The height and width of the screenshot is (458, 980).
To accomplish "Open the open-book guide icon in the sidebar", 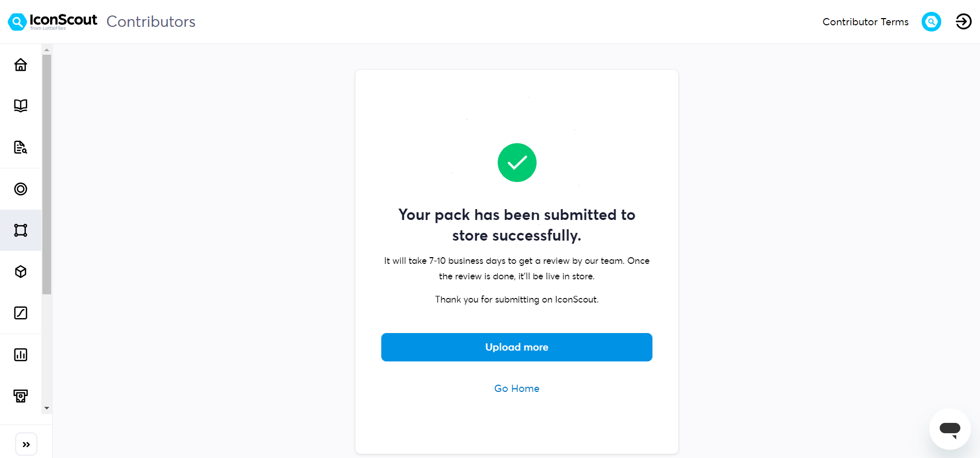I will point(21,106).
